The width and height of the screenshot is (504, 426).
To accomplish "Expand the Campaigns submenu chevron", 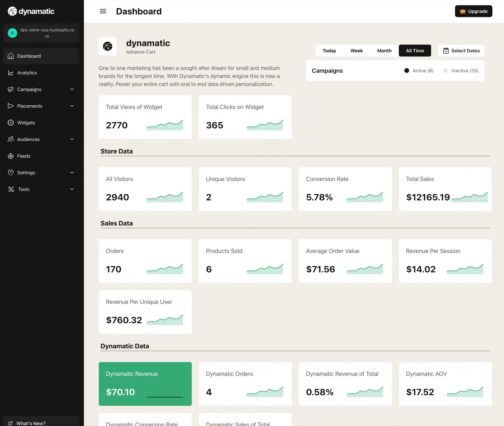I will pos(72,89).
